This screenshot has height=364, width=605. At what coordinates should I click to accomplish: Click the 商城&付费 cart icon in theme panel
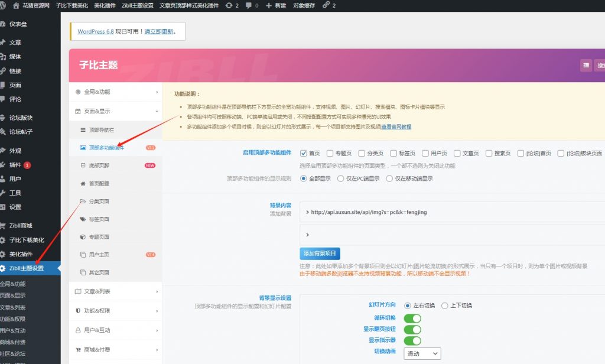click(78, 349)
